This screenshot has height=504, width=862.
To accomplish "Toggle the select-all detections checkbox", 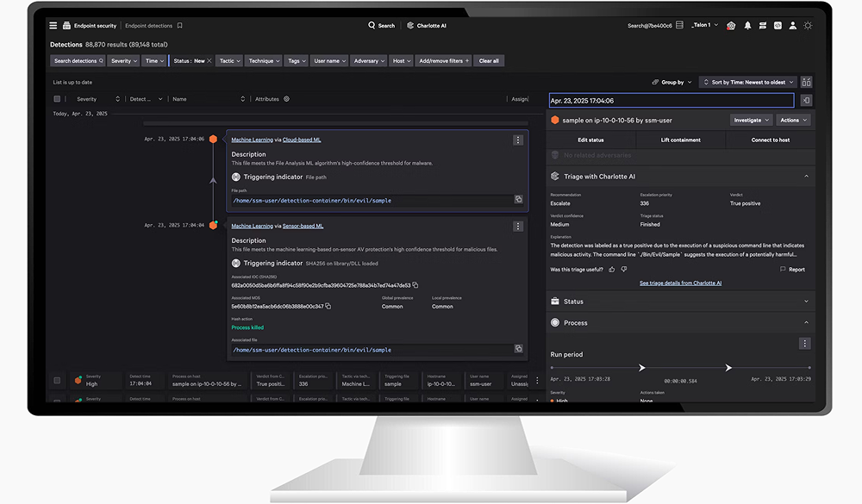I will pos(58,99).
